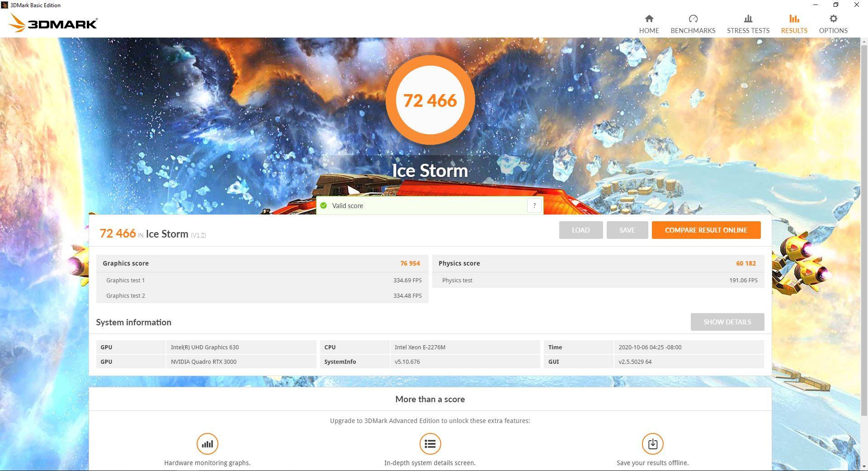Image resolution: width=868 pixels, height=471 pixels.
Task: Click the green Valid score checkmark icon
Action: pos(324,205)
